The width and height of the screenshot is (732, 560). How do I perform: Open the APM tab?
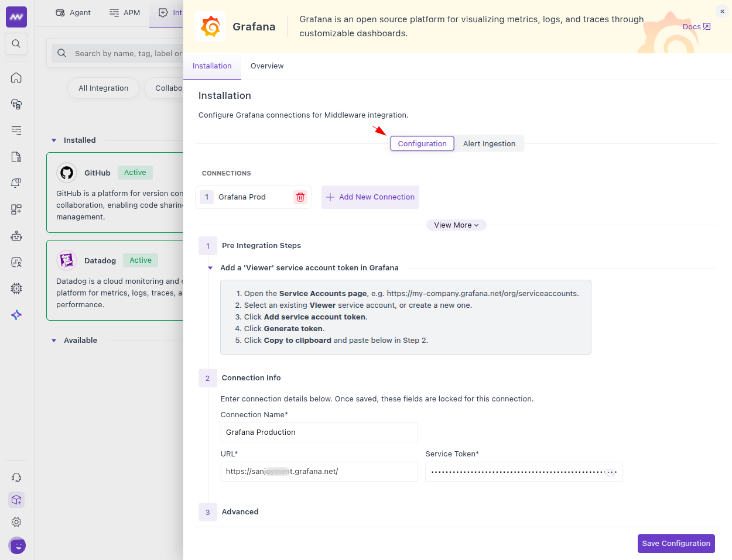pos(125,13)
